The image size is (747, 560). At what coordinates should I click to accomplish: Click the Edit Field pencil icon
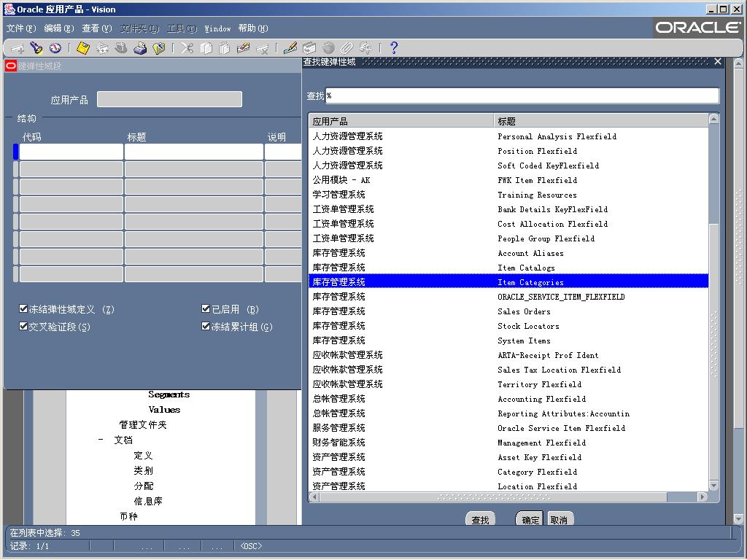(x=290, y=48)
